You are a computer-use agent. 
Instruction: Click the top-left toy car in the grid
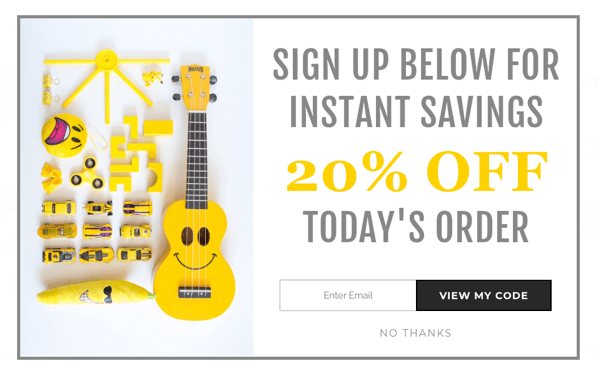click(x=59, y=208)
